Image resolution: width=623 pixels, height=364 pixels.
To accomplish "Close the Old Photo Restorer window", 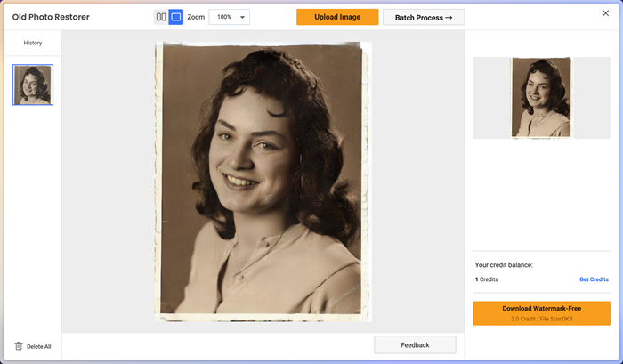I will pyautogui.click(x=606, y=14).
